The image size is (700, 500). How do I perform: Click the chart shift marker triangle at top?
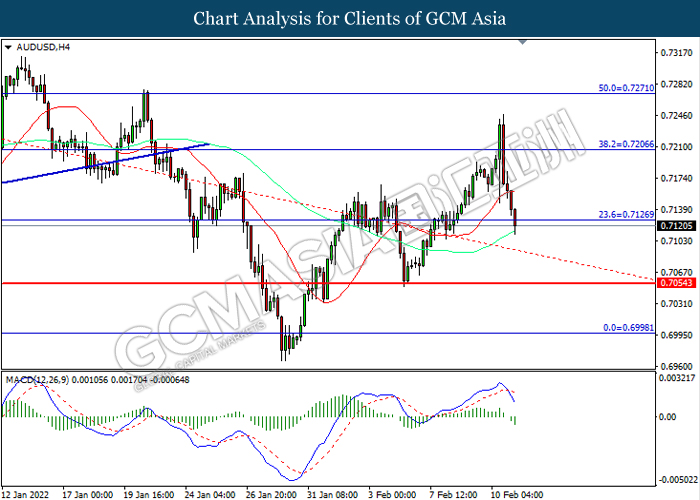click(x=522, y=42)
